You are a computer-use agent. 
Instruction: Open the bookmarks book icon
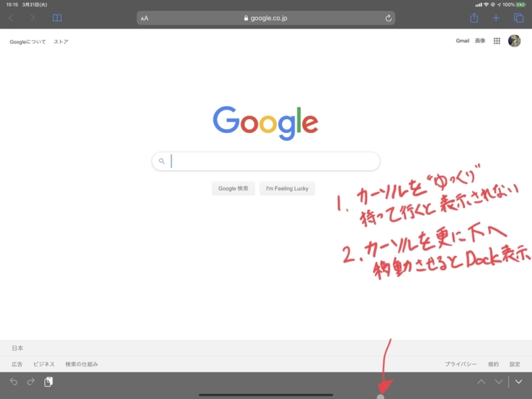[57, 18]
